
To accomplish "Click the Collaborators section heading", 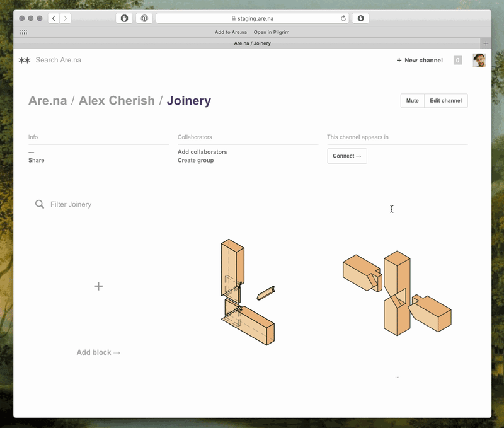I will coord(195,137).
